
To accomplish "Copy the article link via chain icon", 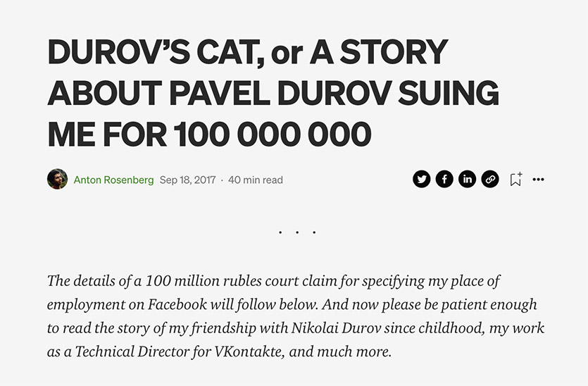I will point(490,179).
